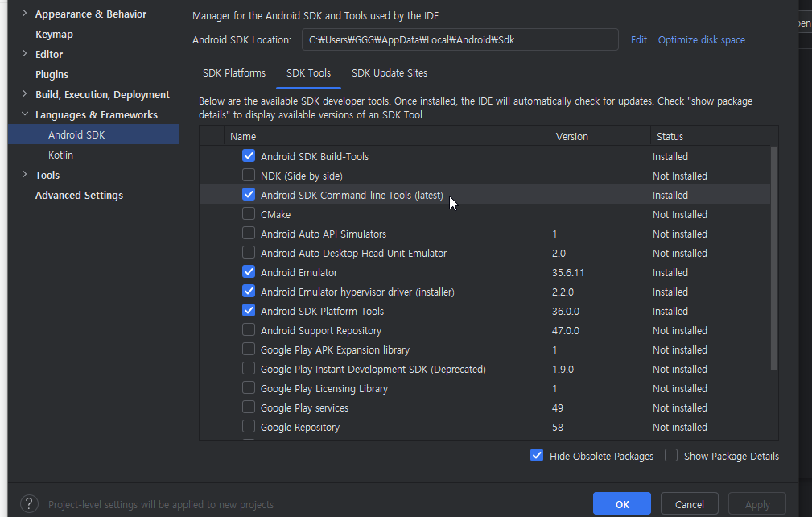Uncheck Android SDK Build-Tools checkbox
Screen dimensions: 812x517
point(249,155)
